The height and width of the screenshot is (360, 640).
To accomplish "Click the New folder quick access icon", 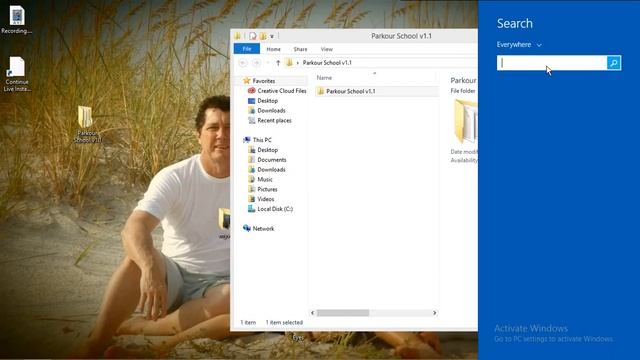I will (x=263, y=36).
